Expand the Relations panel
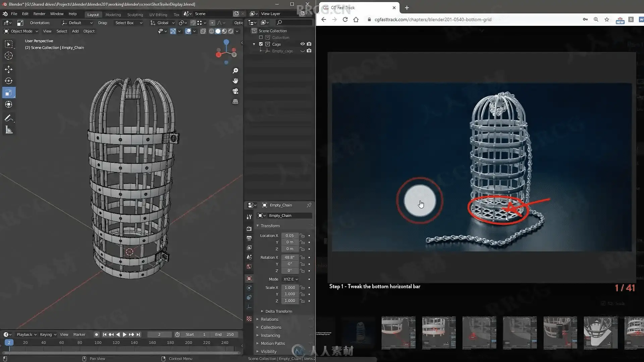This screenshot has width=644, height=362. click(x=269, y=319)
